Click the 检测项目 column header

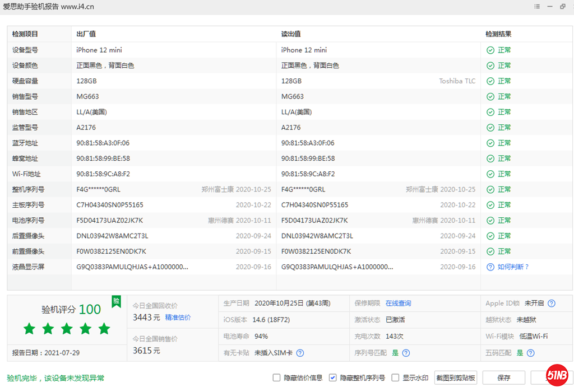[x=25, y=34]
